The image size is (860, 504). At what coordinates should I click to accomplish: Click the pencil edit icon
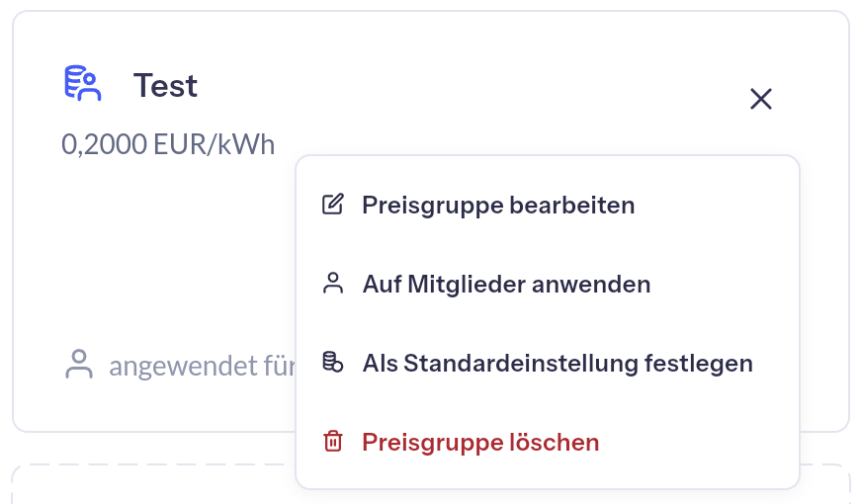(333, 205)
